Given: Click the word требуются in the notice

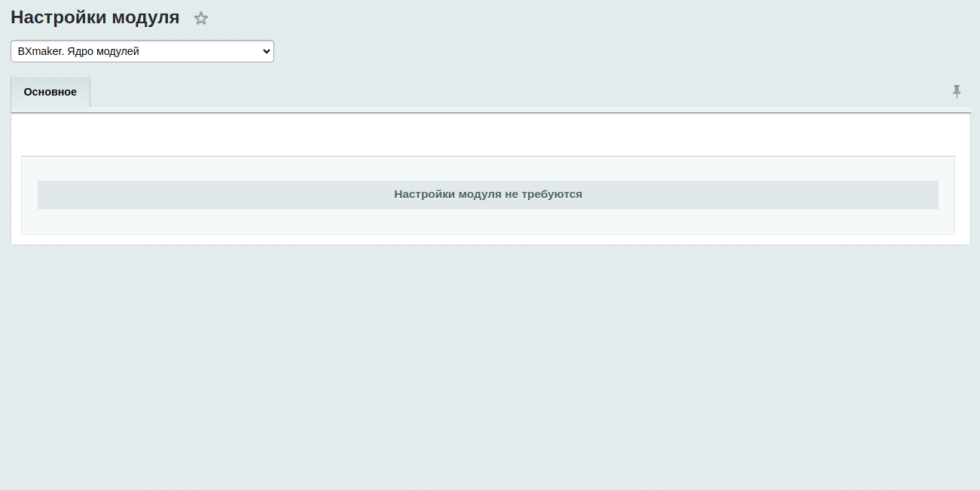Looking at the screenshot, I should pos(551,194).
